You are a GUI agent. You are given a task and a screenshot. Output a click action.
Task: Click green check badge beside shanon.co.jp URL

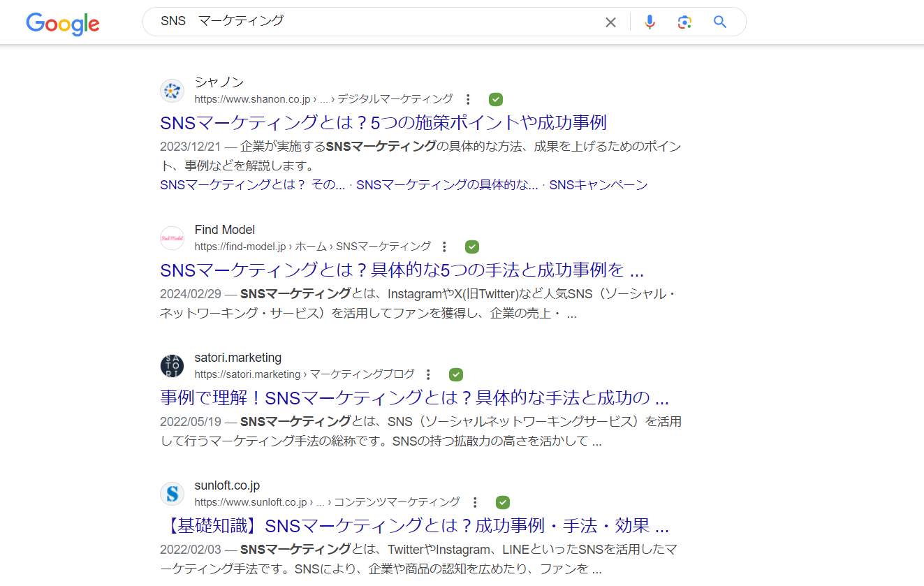tap(496, 99)
